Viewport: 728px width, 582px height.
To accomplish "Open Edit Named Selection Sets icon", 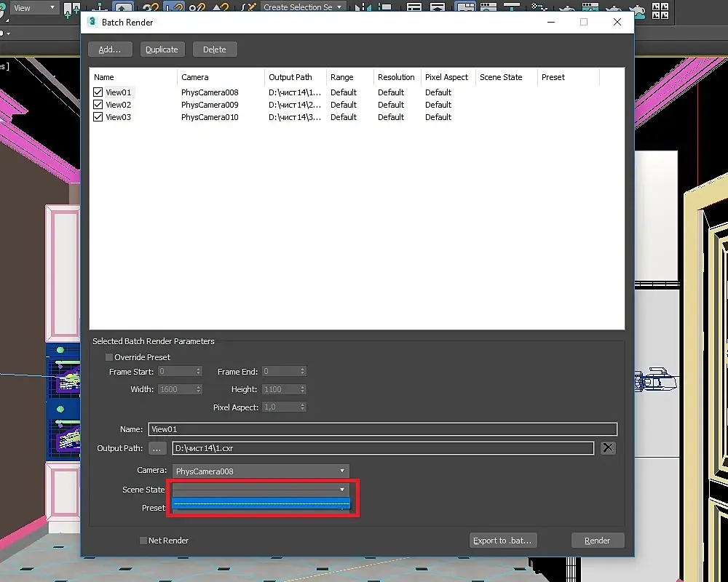I will (249, 7).
